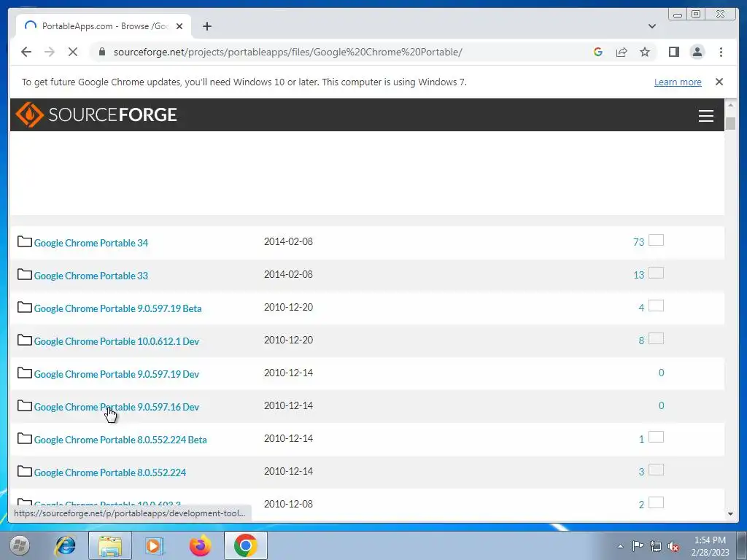Open the tab search dropdown arrow
This screenshot has height=560, width=747.
tap(651, 26)
